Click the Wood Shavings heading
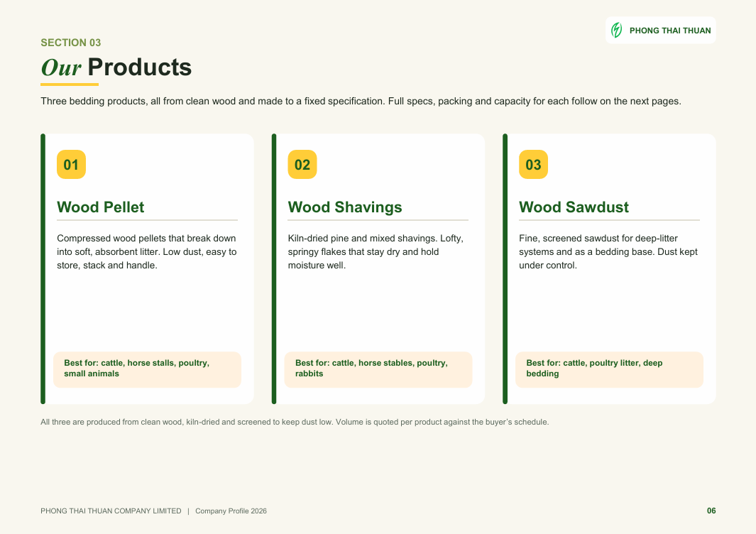Image resolution: width=756 pixels, height=534 pixels. (345, 207)
